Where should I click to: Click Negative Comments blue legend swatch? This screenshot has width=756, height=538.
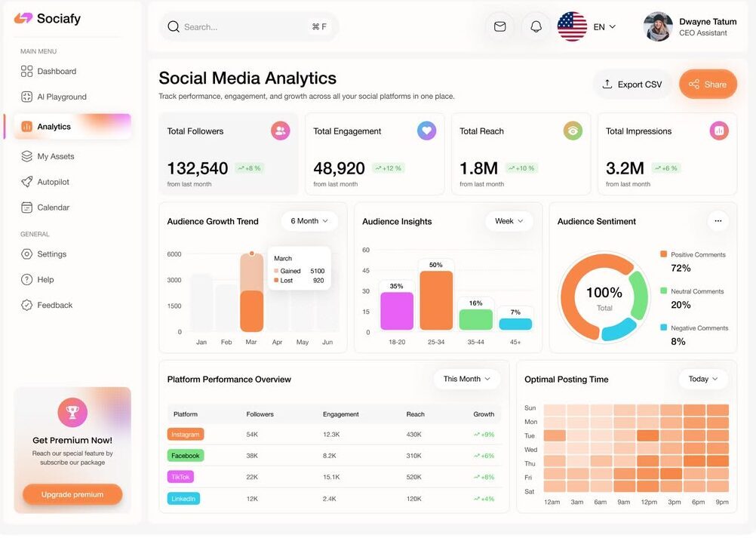click(663, 327)
